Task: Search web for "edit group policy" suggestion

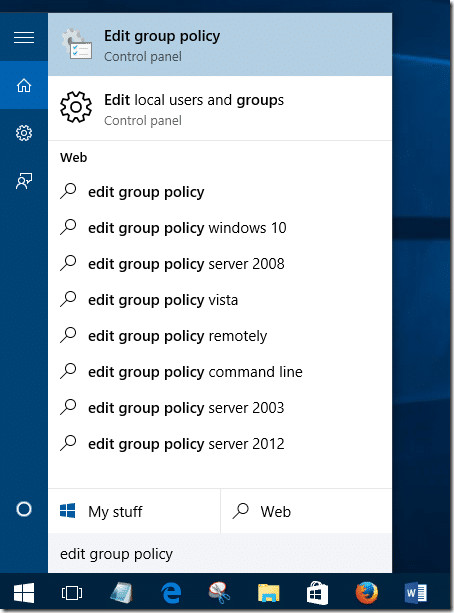Action: (220, 192)
